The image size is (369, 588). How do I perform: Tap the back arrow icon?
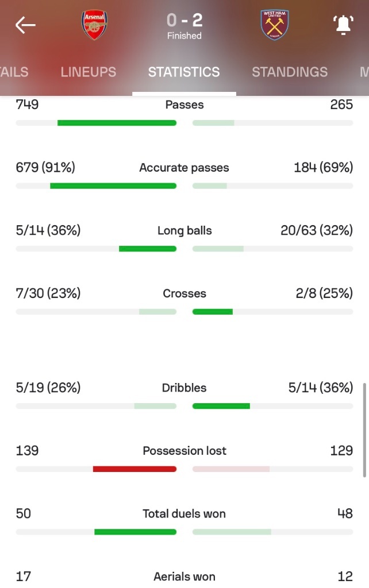(x=25, y=25)
